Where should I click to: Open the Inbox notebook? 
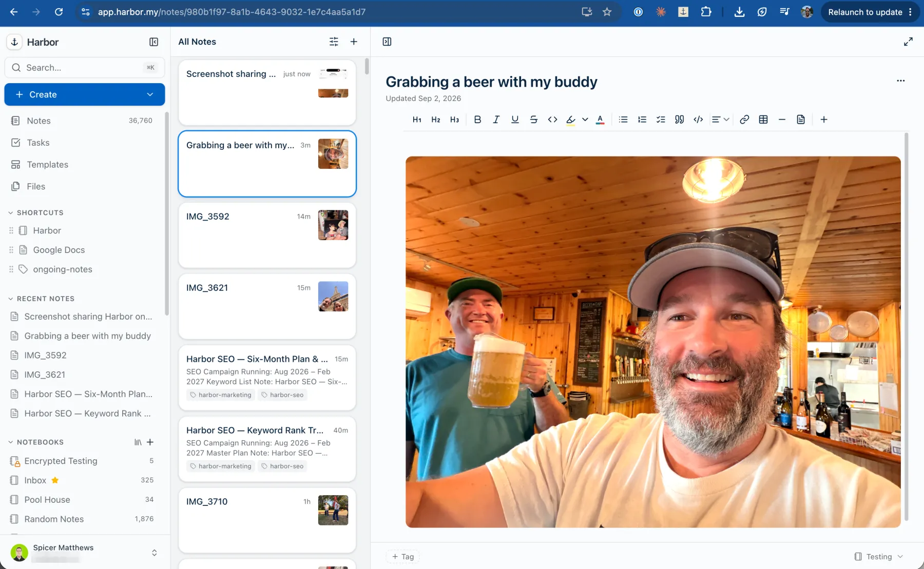[x=82, y=480]
